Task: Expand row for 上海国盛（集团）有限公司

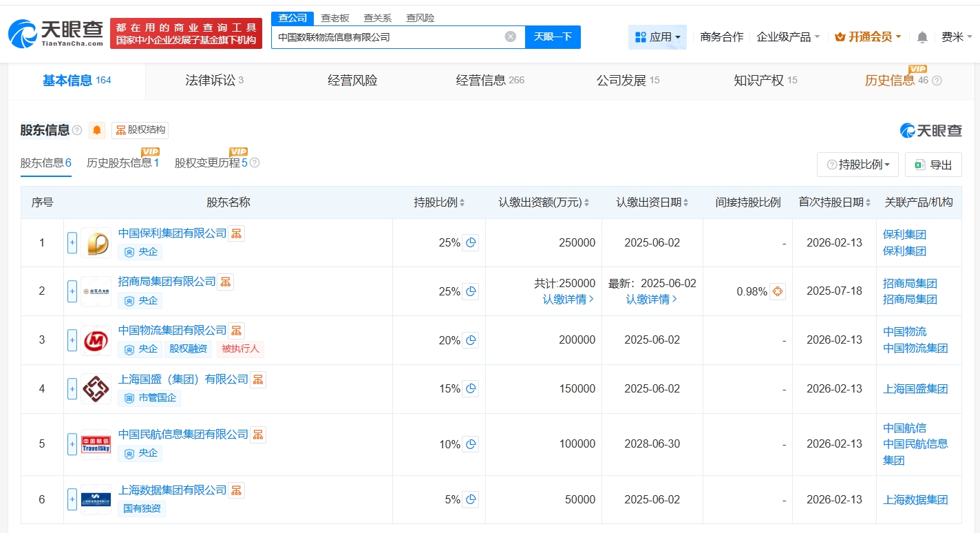Action: click(x=72, y=389)
